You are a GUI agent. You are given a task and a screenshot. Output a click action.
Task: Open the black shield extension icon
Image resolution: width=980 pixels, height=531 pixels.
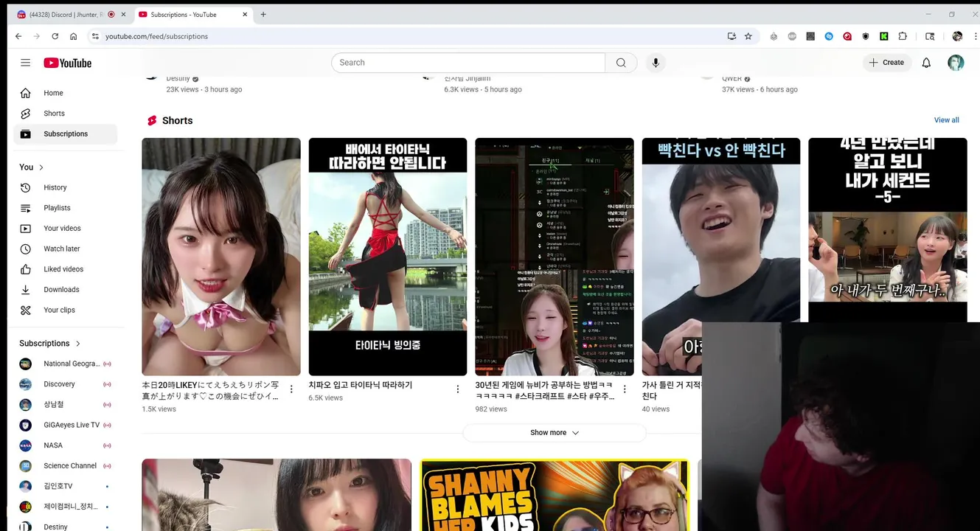coord(866,36)
